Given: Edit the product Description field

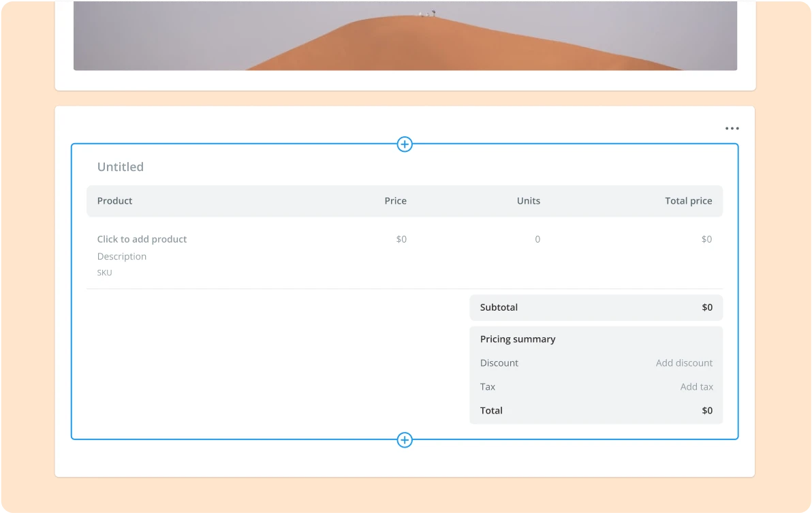Looking at the screenshot, I should pyautogui.click(x=122, y=256).
